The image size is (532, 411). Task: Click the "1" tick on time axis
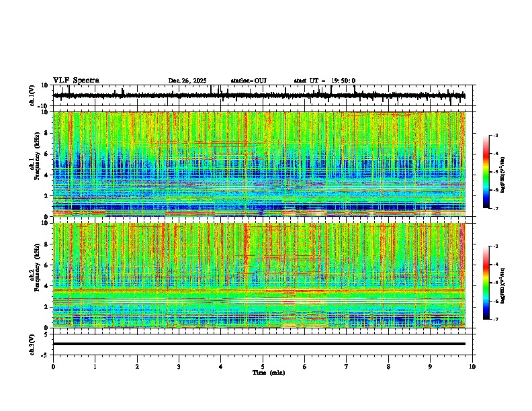(x=95, y=367)
